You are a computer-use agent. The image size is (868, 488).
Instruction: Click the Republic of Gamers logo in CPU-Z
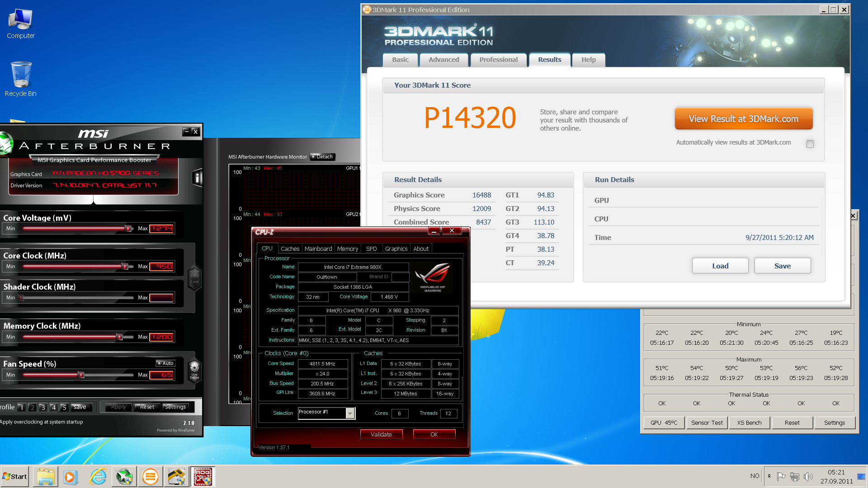(433, 277)
